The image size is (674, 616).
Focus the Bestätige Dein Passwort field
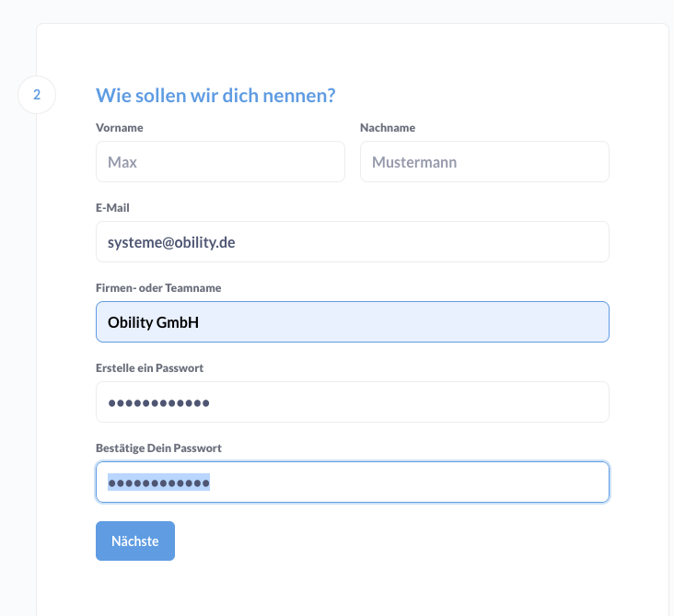[352, 482]
